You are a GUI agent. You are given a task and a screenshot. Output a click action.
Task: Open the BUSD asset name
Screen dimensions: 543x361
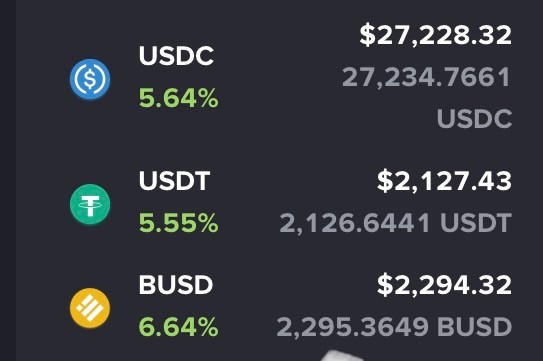tap(176, 285)
